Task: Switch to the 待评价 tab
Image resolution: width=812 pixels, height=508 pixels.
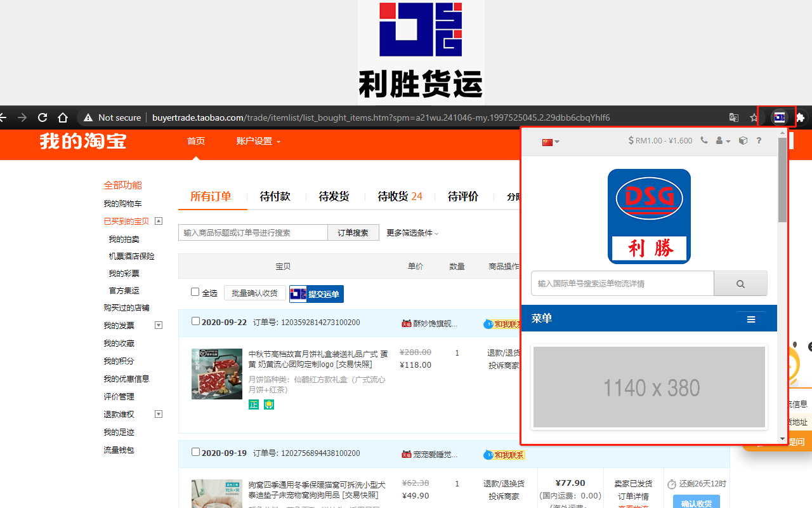Action: 463,196
